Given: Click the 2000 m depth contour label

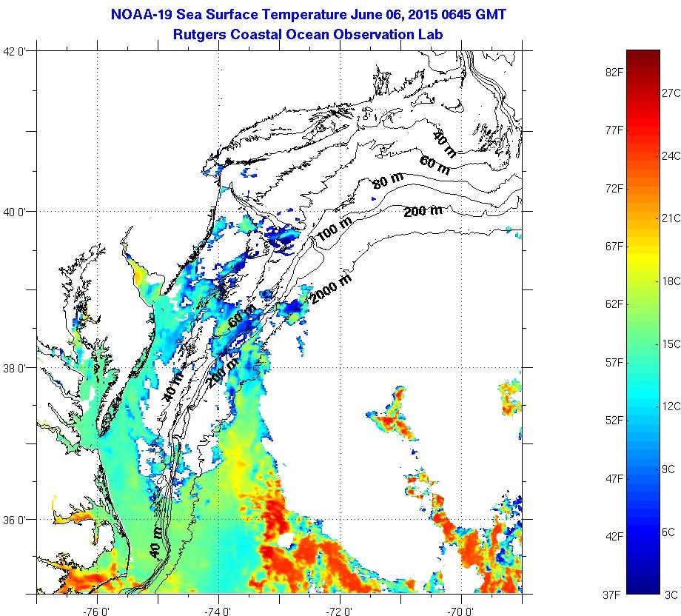Looking at the screenshot, I should pos(332,289).
